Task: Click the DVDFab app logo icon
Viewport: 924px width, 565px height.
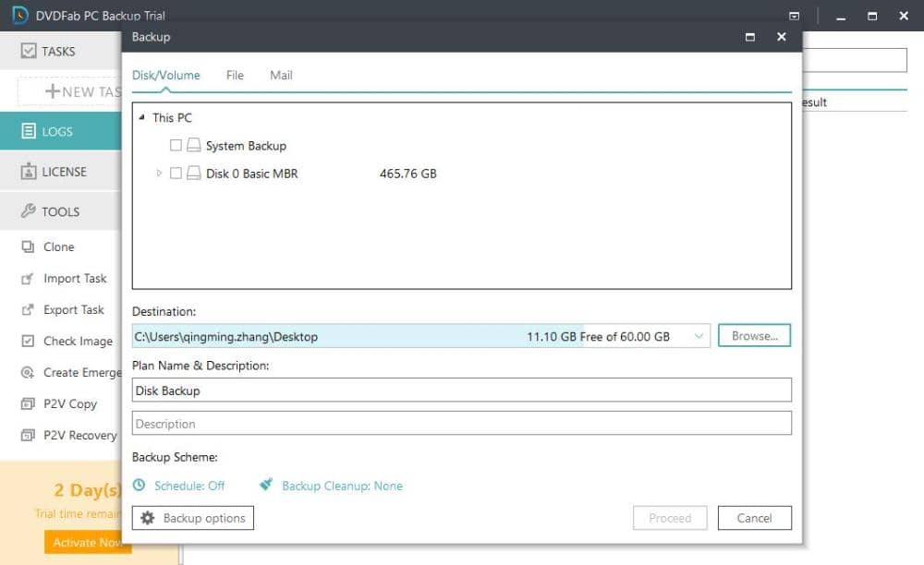Action: click(20, 14)
